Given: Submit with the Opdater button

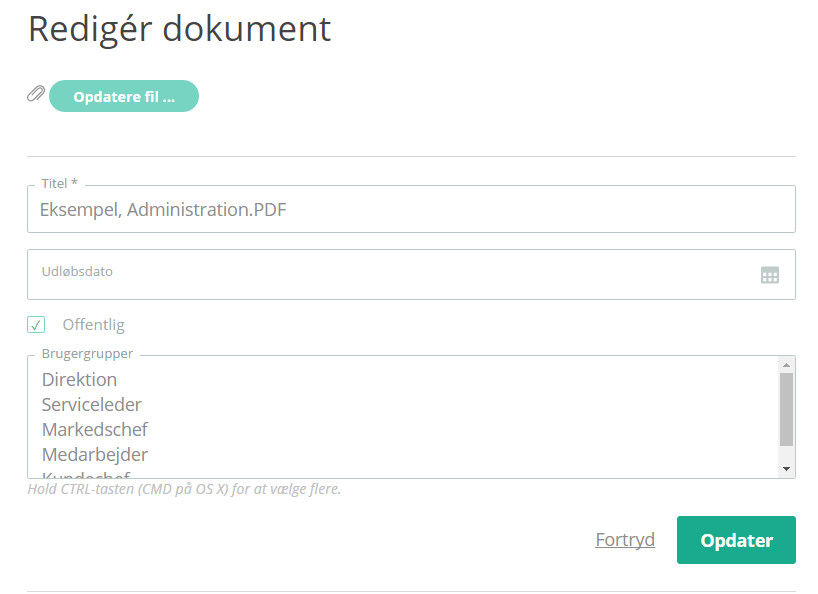Looking at the screenshot, I should coord(736,540).
